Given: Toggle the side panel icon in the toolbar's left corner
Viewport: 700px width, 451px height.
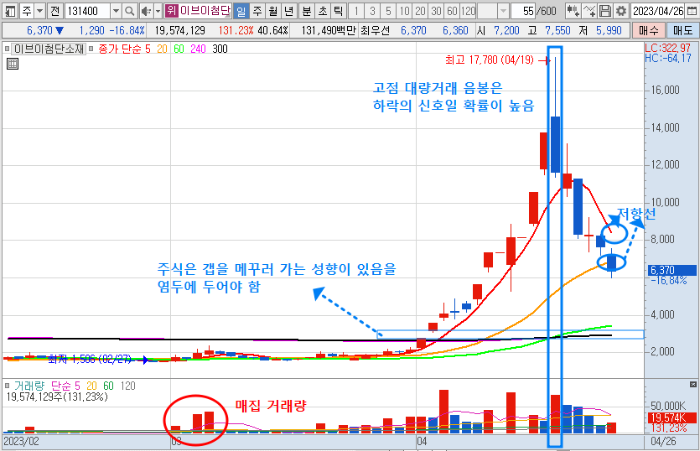Looking at the screenshot, I should pos(10,11).
